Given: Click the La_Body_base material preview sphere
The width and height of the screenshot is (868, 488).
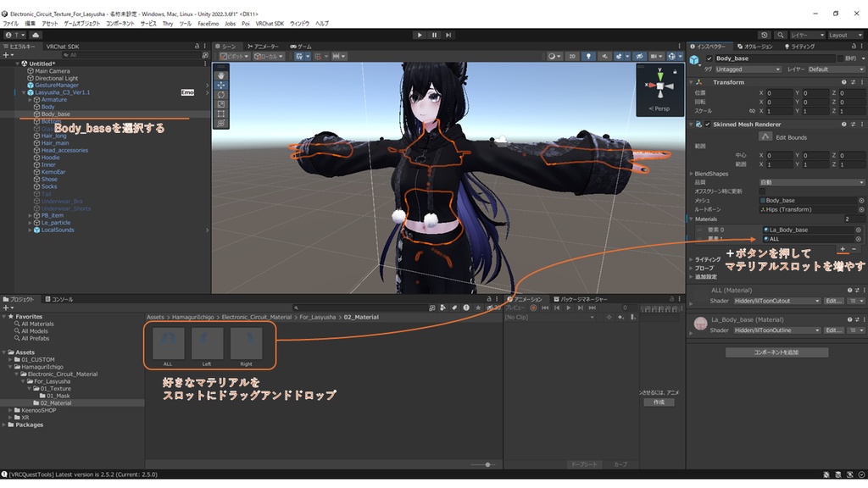Looking at the screenshot, I should (701, 324).
